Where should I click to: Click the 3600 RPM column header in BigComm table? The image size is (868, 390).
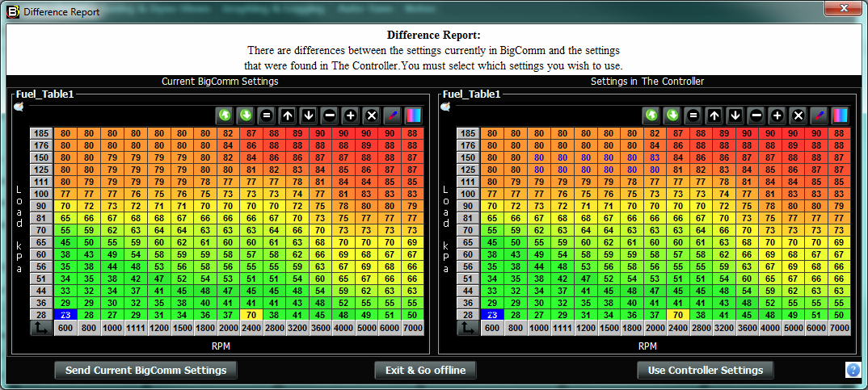[320, 328]
